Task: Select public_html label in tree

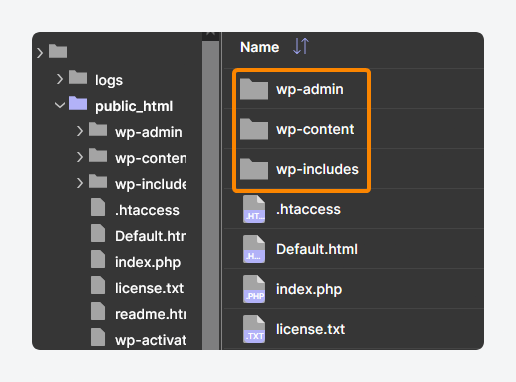Action: [134, 106]
